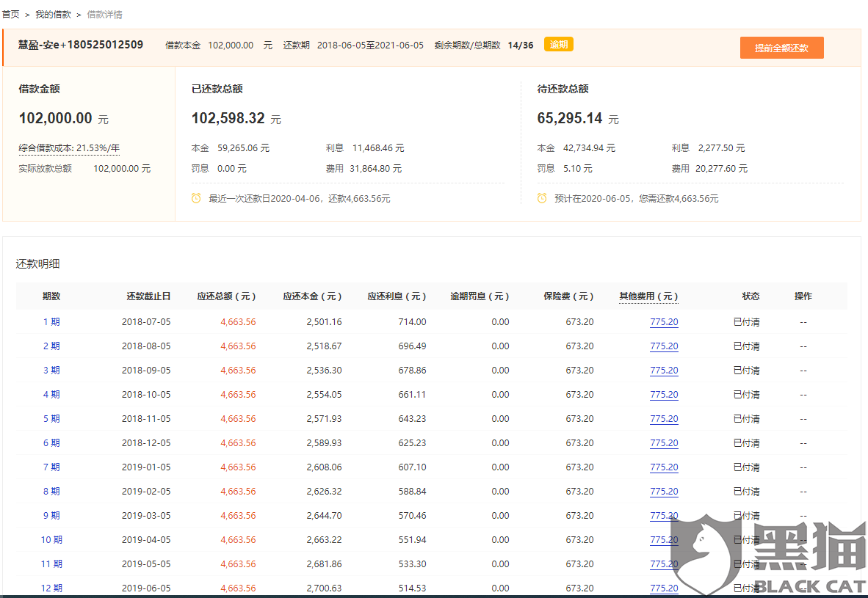This screenshot has width=868, height=598.
Task: Click the 5 期 installment link
Action: 51,419
